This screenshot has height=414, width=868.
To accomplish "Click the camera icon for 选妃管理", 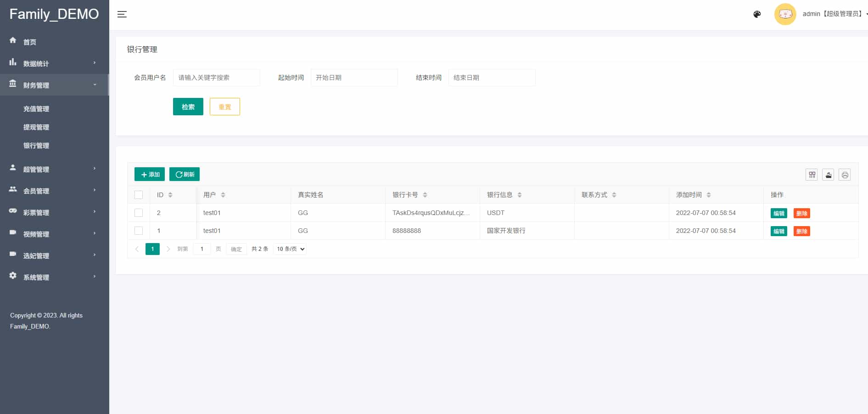I will tap(13, 254).
